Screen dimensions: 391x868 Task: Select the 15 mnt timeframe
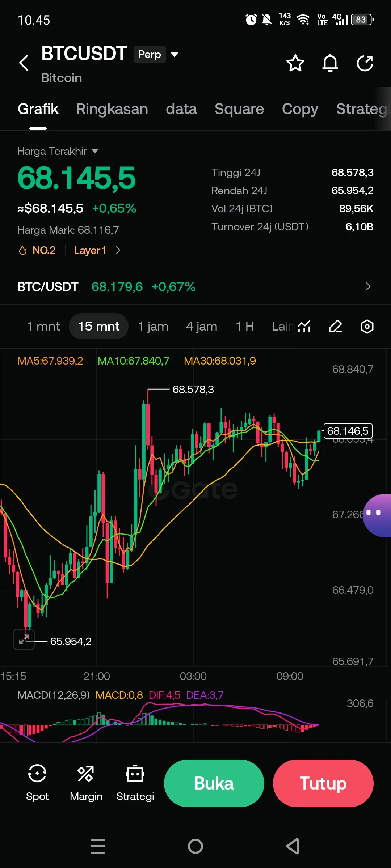[x=99, y=326]
